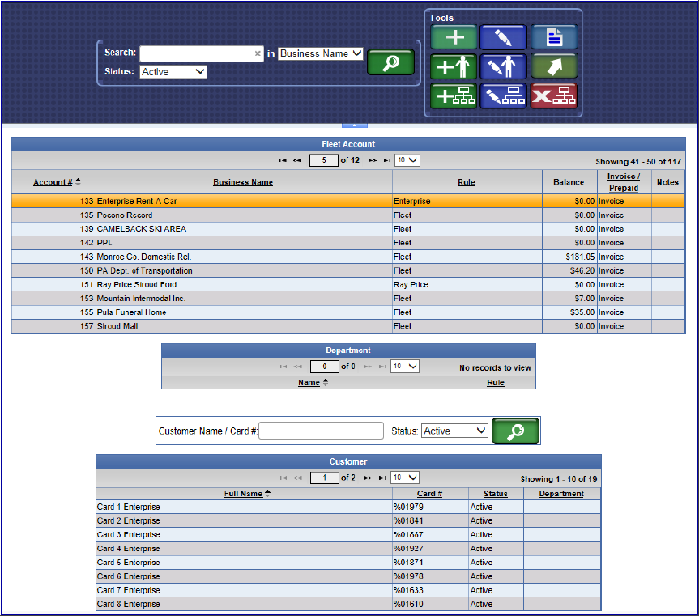The height and width of the screenshot is (616, 699).
Task: Collapse the header panel with small arrow
Action: click(355, 125)
